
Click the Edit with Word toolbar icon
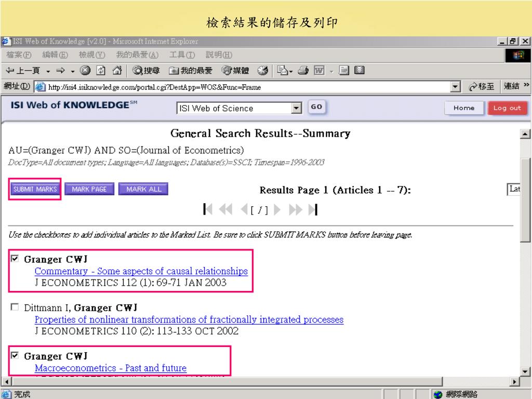pos(318,70)
